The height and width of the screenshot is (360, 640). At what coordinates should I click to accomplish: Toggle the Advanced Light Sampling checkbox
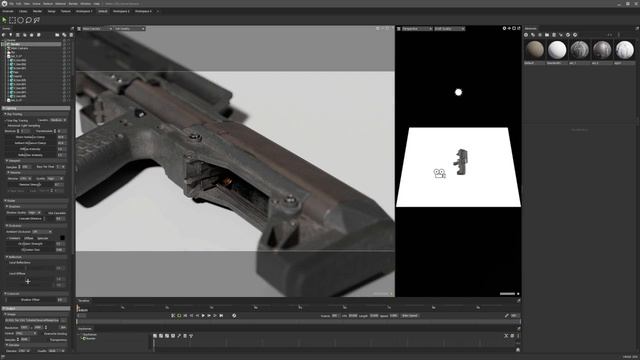6,126
